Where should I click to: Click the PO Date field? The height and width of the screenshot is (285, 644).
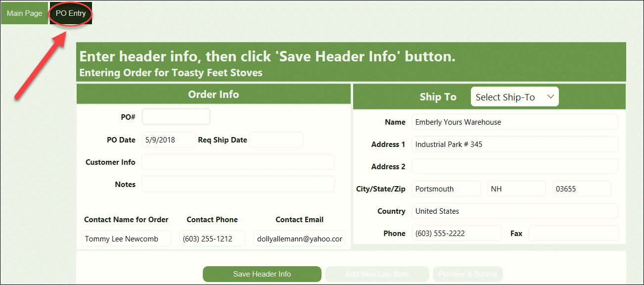tap(168, 140)
